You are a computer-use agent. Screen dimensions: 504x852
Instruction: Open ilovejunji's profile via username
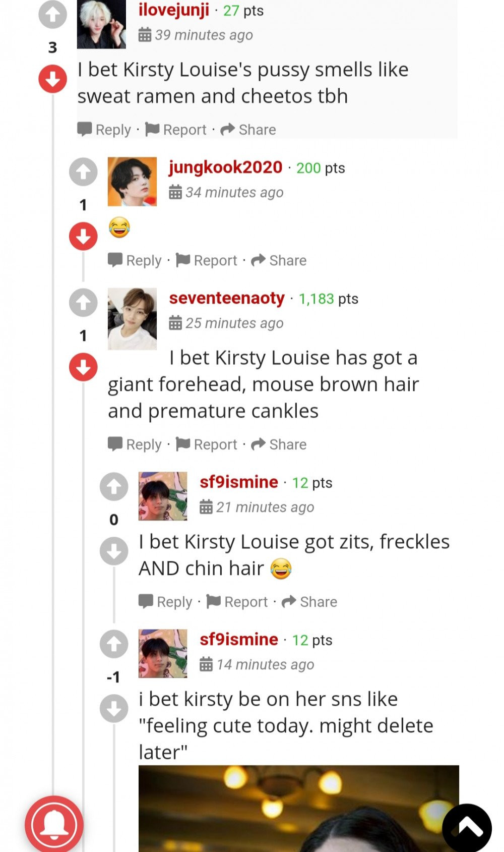click(174, 9)
